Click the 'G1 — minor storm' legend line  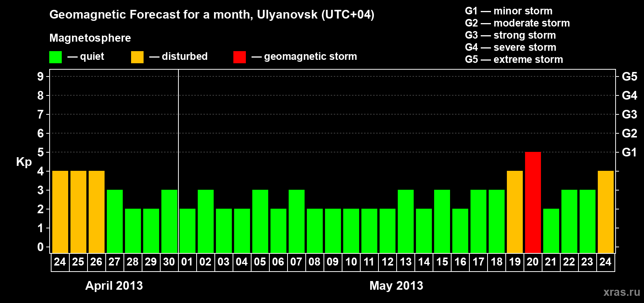[x=509, y=11]
